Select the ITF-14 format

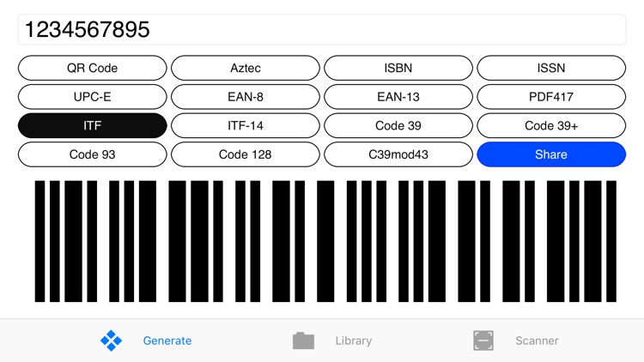[x=246, y=125]
